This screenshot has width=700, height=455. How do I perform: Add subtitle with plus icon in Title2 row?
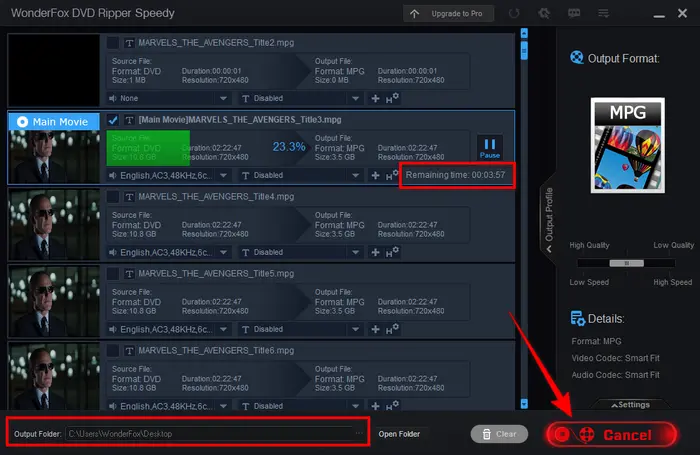pos(375,98)
